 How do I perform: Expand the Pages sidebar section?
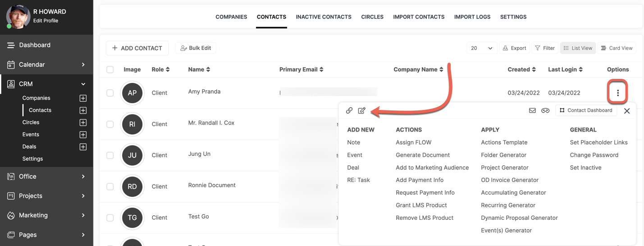pyautogui.click(x=83, y=235)
